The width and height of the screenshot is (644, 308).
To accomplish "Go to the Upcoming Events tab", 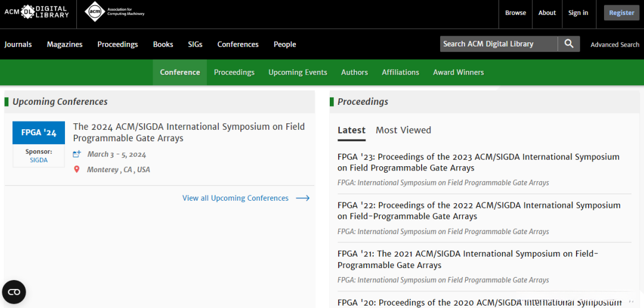I will pyautogui.click(x=298, y=72).
